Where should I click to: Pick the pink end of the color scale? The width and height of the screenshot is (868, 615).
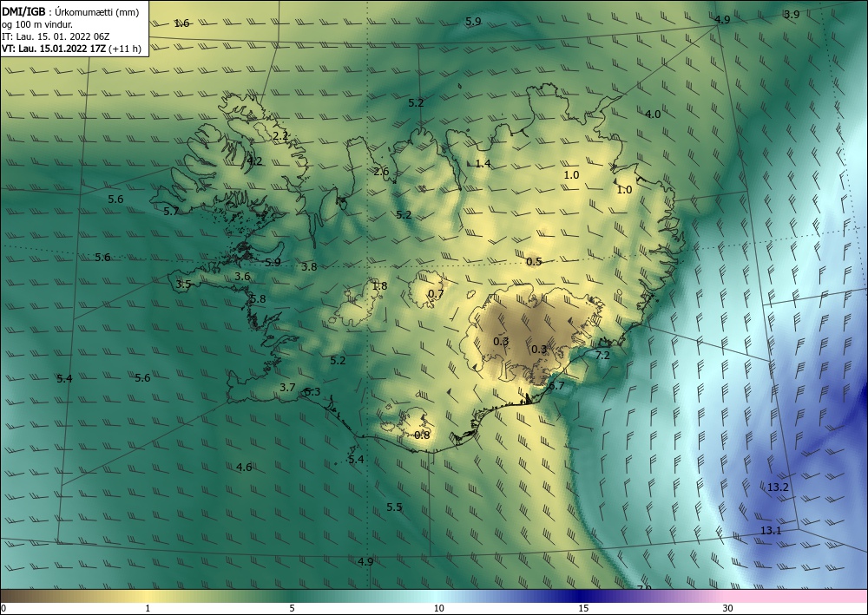[797, 596]
